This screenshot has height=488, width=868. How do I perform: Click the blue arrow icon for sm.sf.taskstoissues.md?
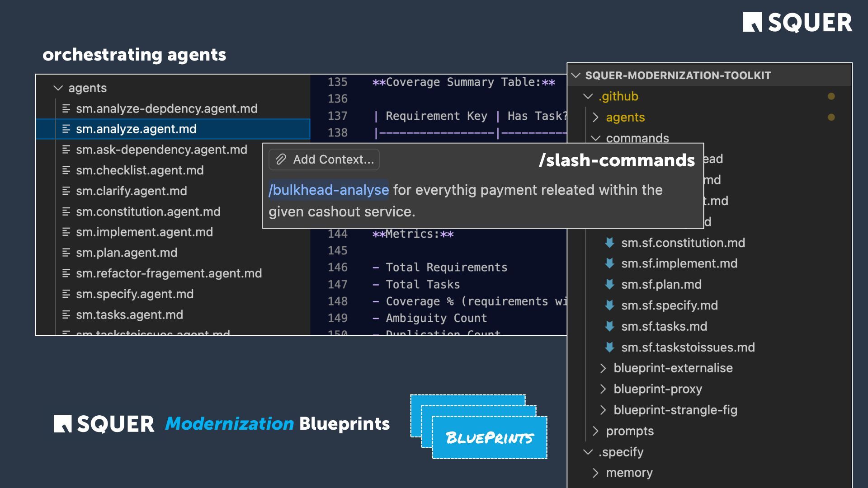point(609,347)
